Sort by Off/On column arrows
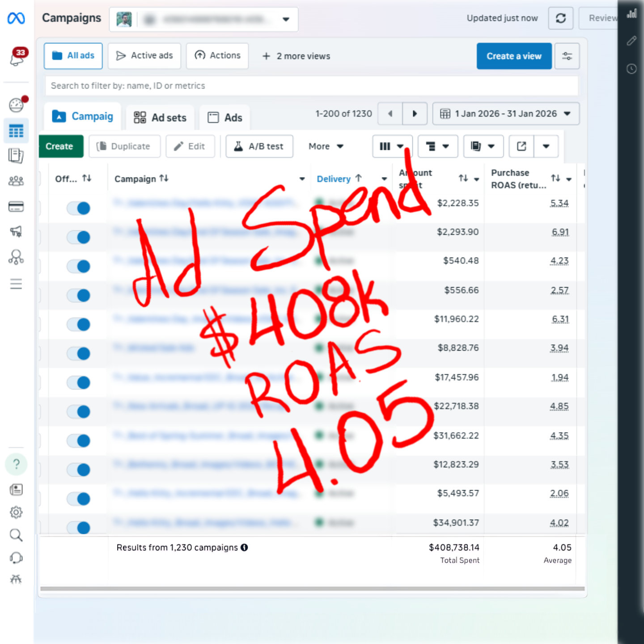Screen dimensions: 644x644 (87, 178)
